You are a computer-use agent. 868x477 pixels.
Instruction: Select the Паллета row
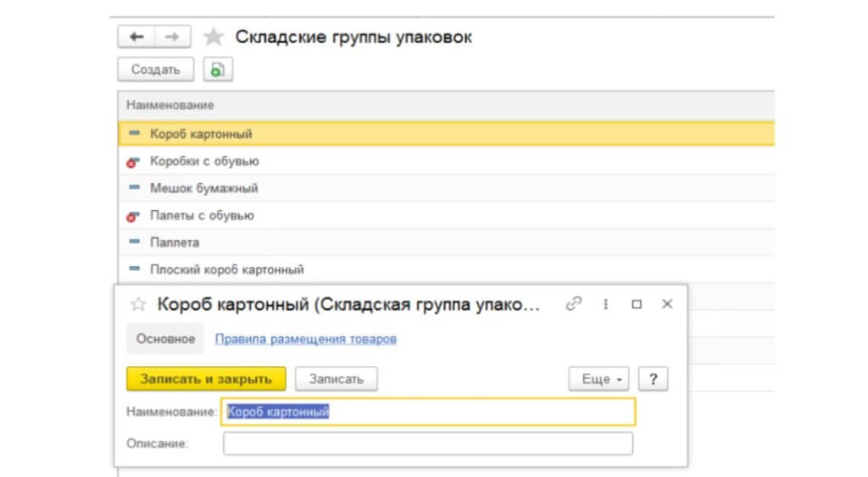(x=446, y=242)
